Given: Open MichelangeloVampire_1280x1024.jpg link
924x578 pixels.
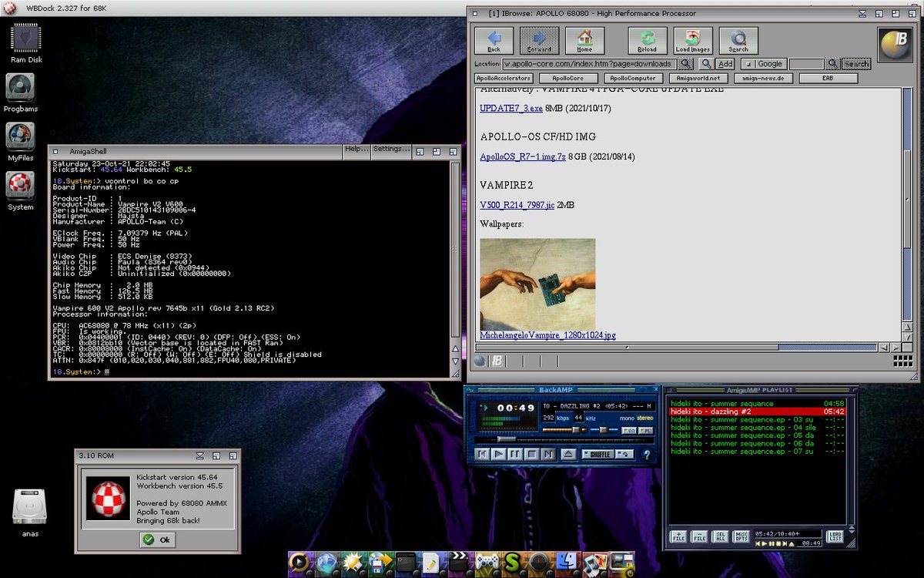Looking at the screenshot, I should pos(547,335).
